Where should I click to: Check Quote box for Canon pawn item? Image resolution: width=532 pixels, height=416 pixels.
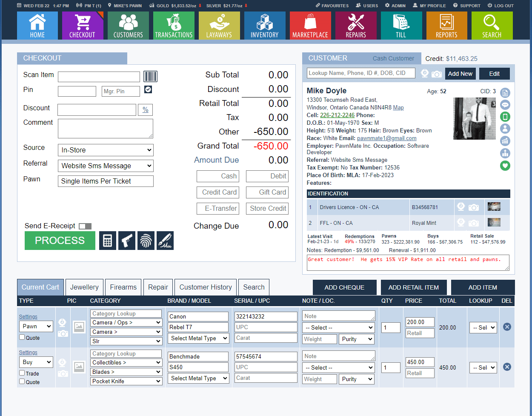(22, 337)
